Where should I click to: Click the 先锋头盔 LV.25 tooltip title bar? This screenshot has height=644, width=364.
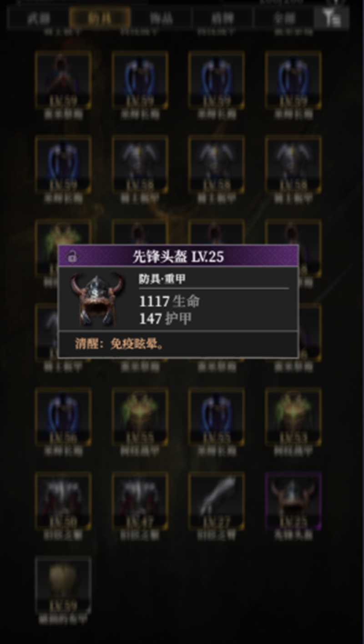click(x=178, y=256)
